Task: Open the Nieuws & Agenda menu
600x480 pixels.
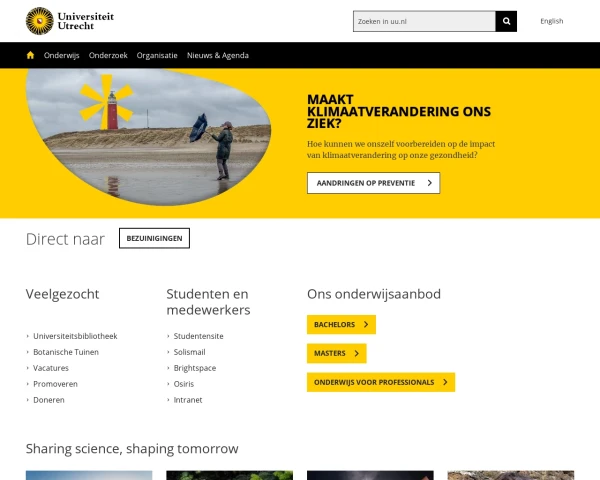Action: tap(218, 56)
